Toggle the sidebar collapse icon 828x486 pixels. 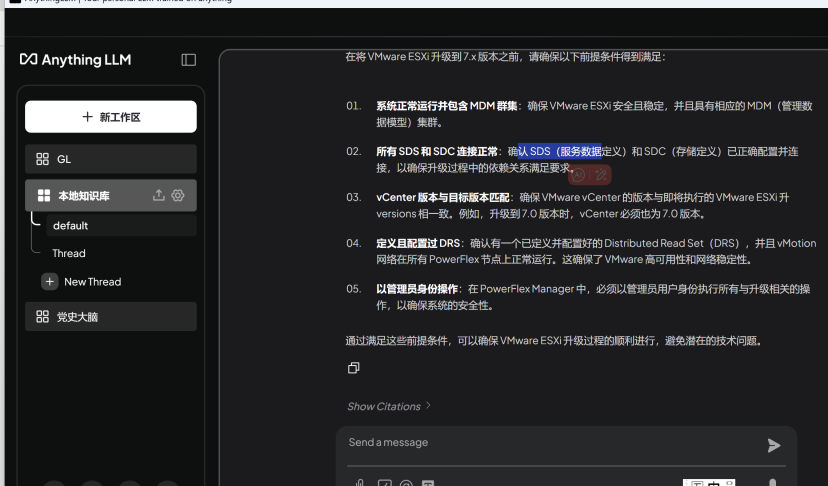[189, 60]
